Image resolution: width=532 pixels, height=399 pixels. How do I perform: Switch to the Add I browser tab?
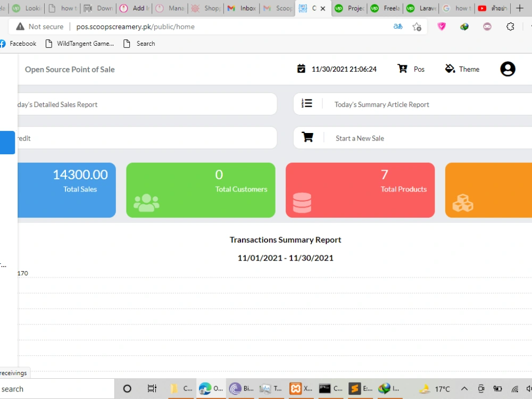click(x=135, y=8)
